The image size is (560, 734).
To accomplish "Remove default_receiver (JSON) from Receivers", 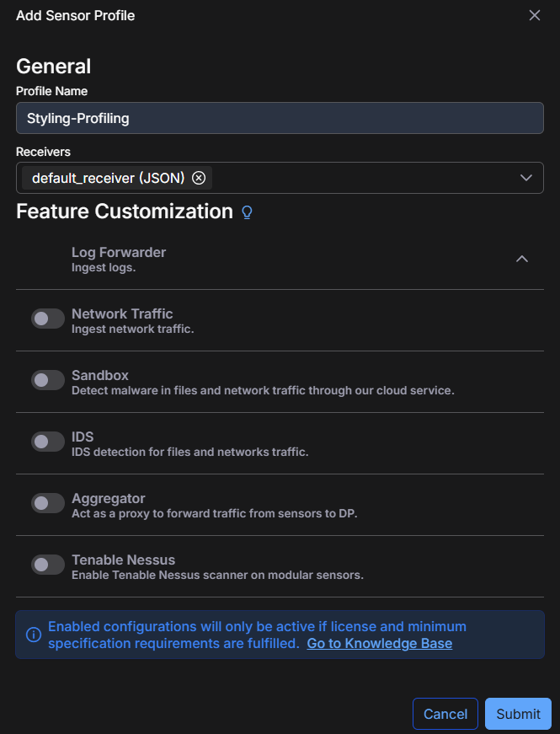I will pos(199,178).
